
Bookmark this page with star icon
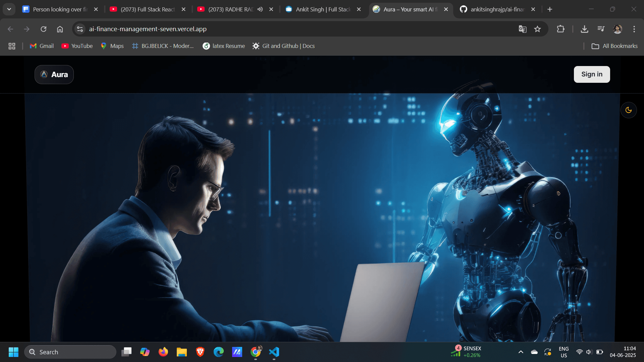538,29
